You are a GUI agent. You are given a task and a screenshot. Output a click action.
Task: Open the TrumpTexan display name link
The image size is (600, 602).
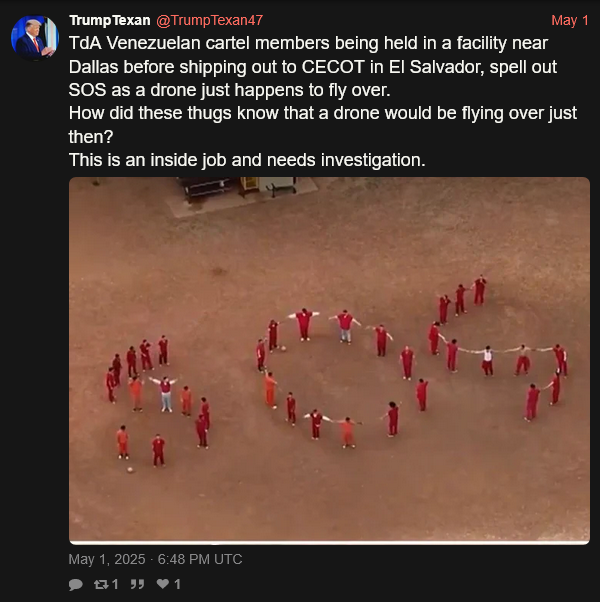(x=110, y=20)
